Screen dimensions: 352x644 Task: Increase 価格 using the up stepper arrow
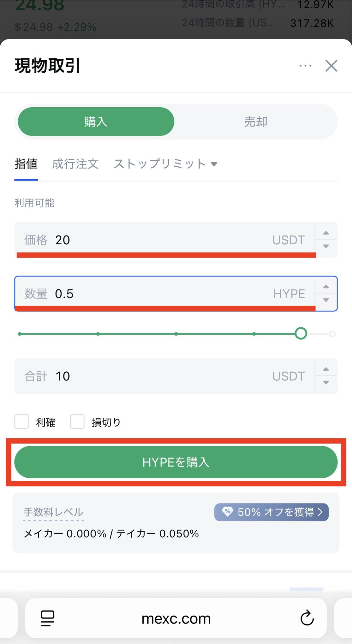[326, 233]
